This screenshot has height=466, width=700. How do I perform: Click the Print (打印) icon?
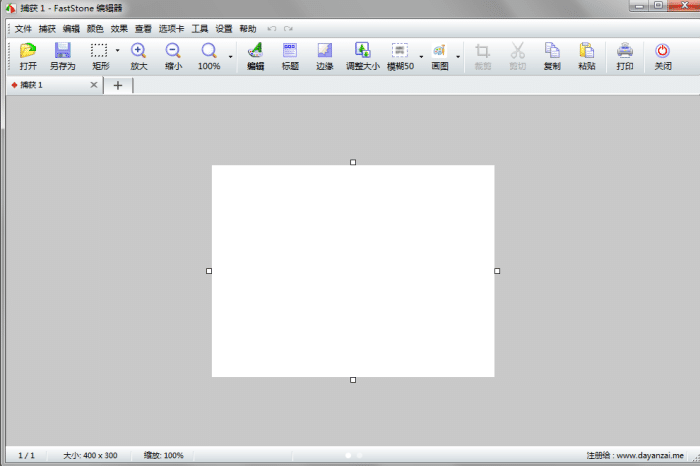625,50
